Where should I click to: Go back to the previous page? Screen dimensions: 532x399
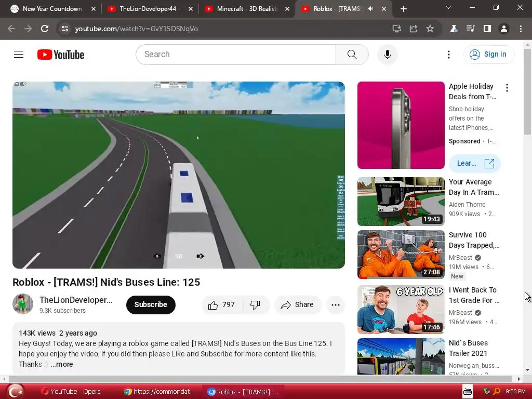coord(11,29)
